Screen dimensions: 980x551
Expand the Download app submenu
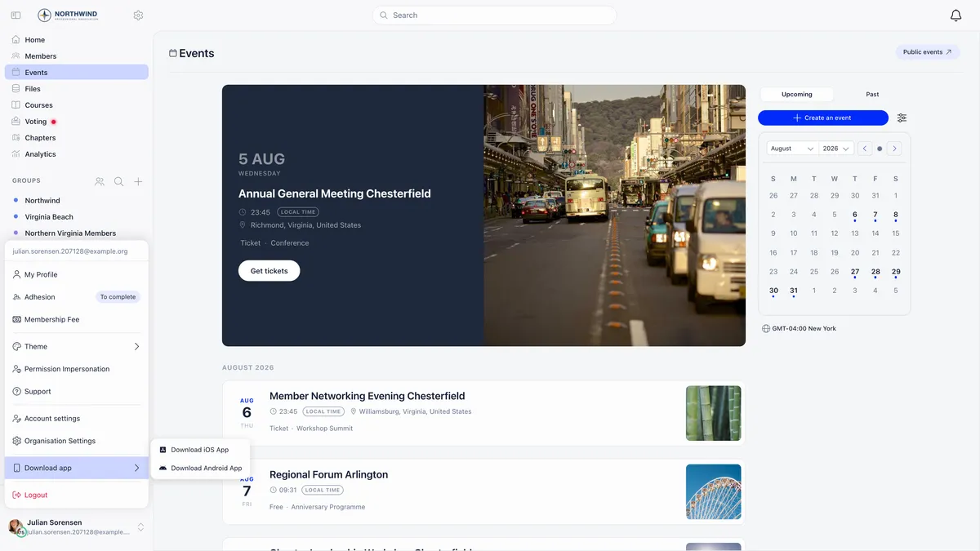[77, 468]
